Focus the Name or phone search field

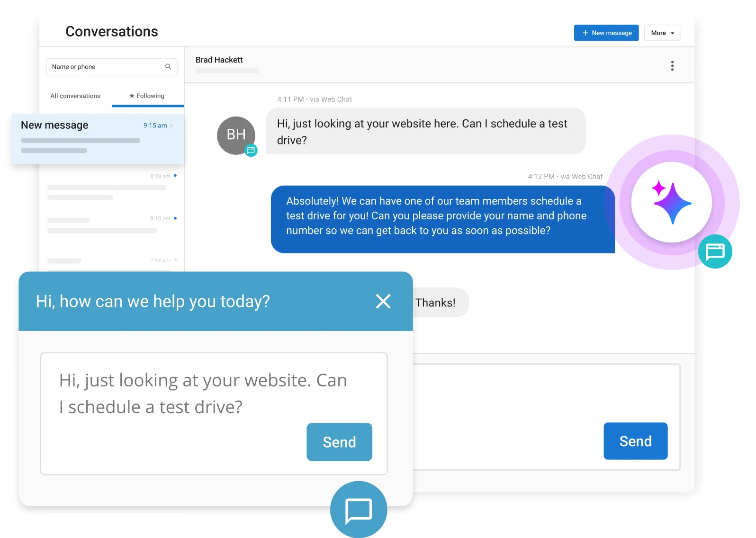point(112,67)
